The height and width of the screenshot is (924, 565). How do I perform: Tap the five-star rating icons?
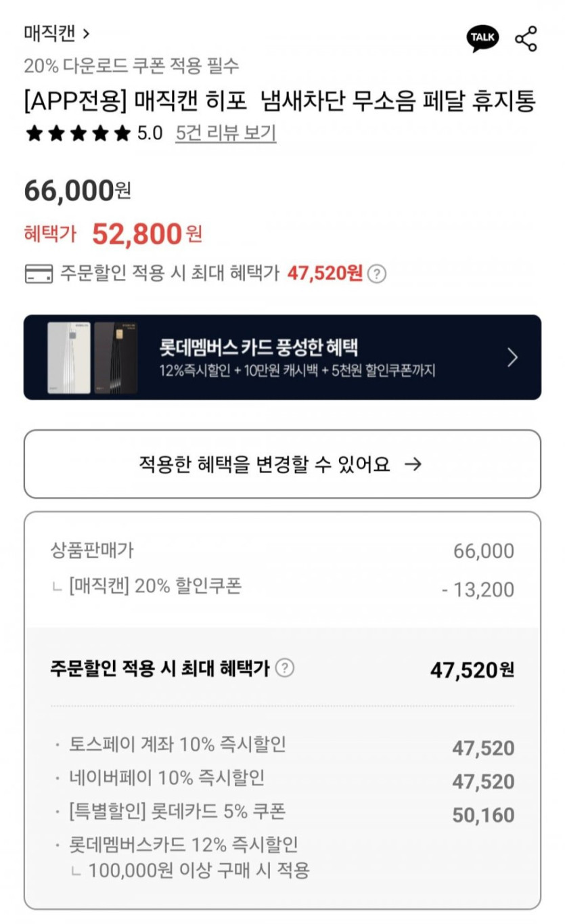77,133
